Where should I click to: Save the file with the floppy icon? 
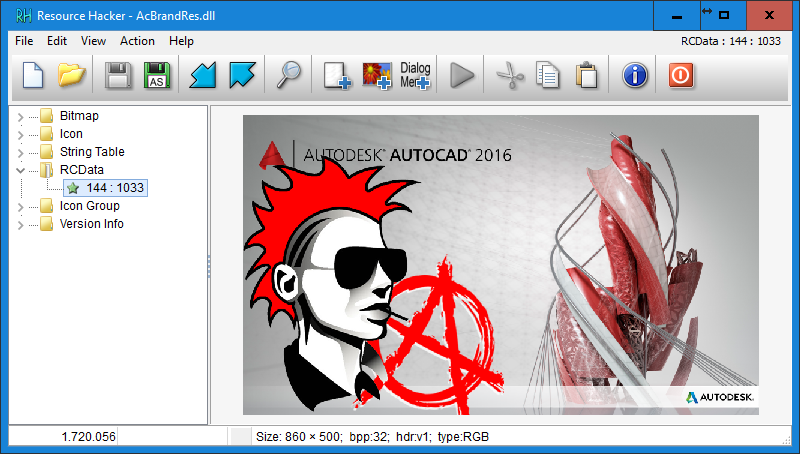[118, 75]
